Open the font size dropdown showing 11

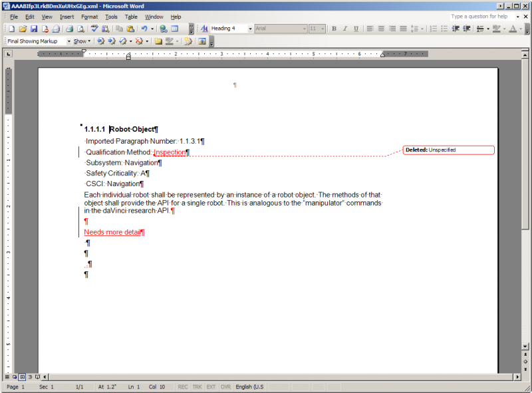pyautogui.click(x=323, y=29)
